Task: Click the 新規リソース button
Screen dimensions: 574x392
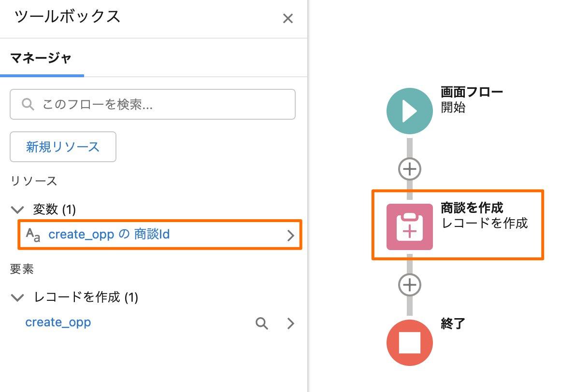Action: pos(63,147)
